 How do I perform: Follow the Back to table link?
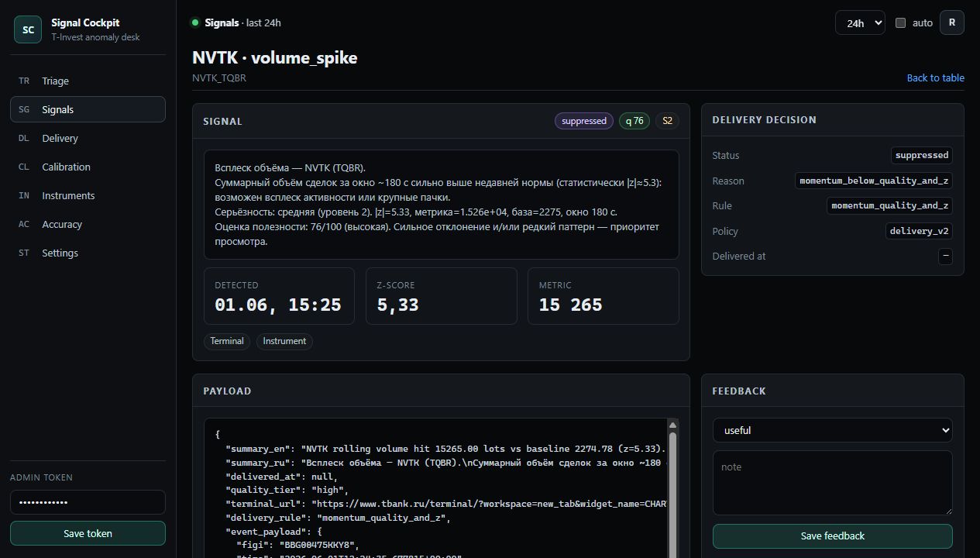pos(936,77)
